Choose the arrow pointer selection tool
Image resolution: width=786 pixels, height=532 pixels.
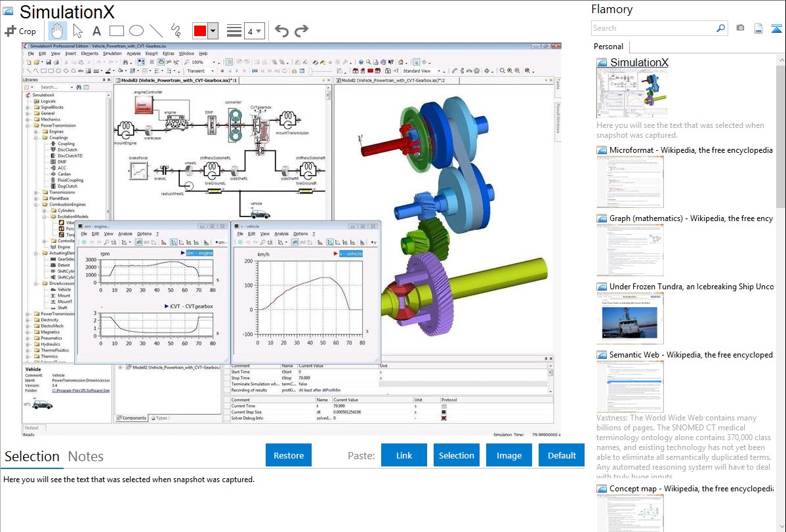coord(77,31)
